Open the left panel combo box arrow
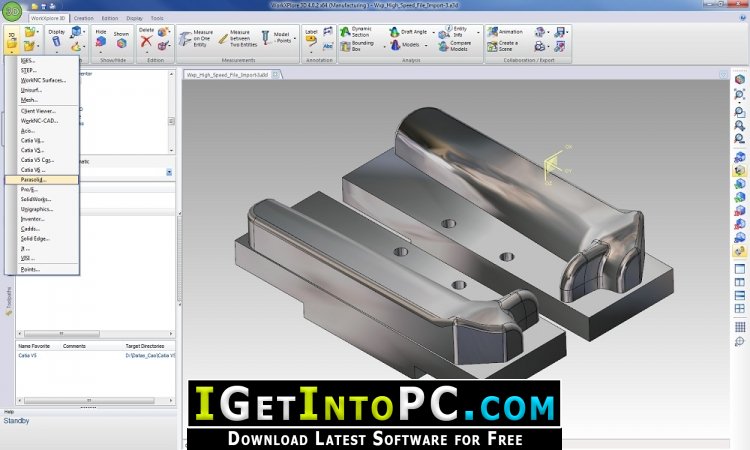 [169, 172]
